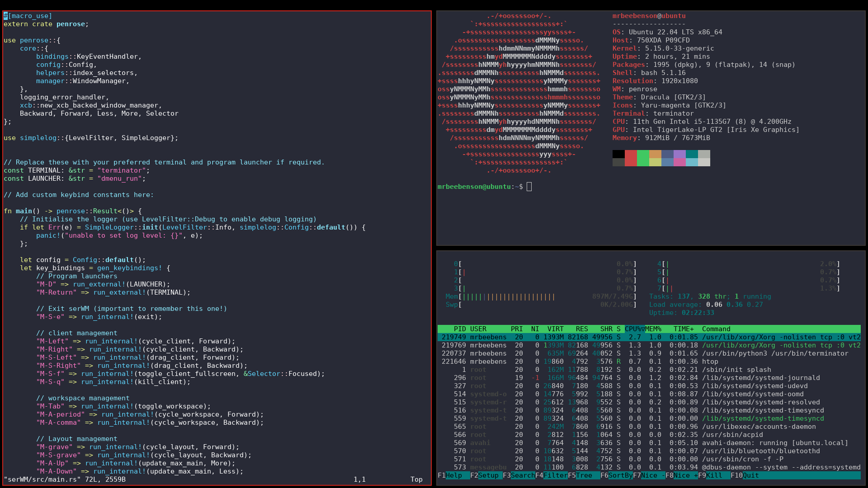Screen dimensions: 868x488
Task: Click the bash prompt cursor in terminal
Action: coord(529,187)
